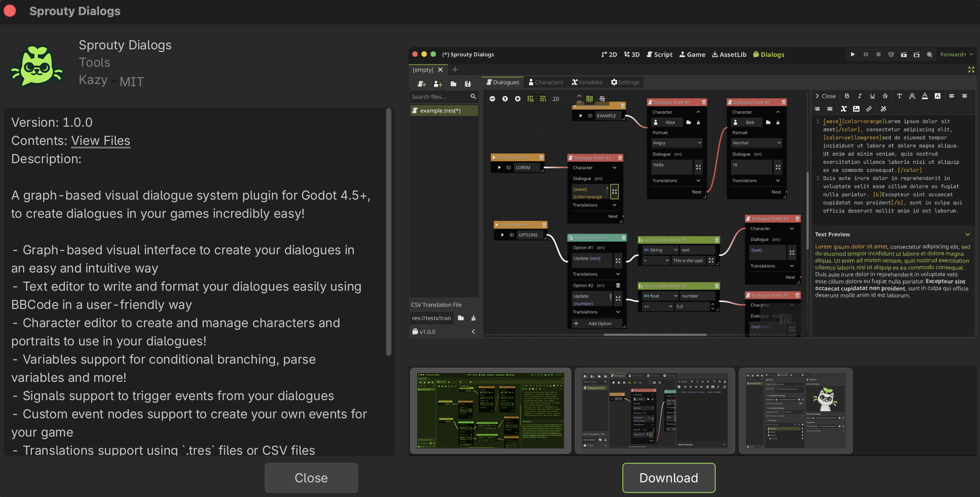Click the magic wand formatting icon
Image resolution: width=980 pixels, height=497 pixels.
click(x=883, y=108)
